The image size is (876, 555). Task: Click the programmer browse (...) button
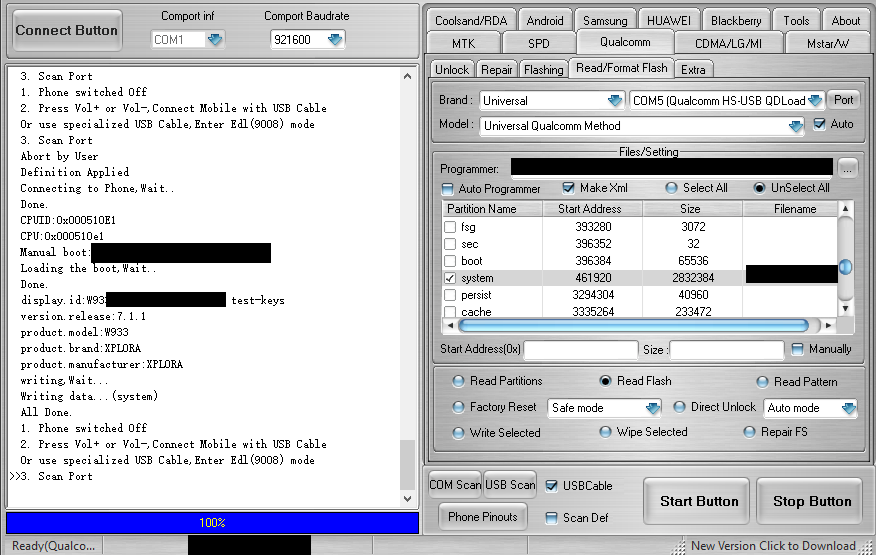(x=848, y=168)
